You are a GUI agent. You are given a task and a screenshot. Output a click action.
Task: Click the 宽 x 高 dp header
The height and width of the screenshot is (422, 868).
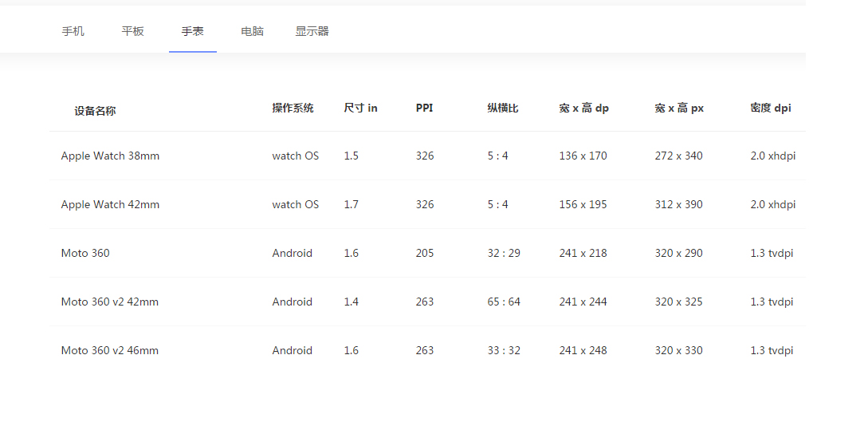pos(583,108)
